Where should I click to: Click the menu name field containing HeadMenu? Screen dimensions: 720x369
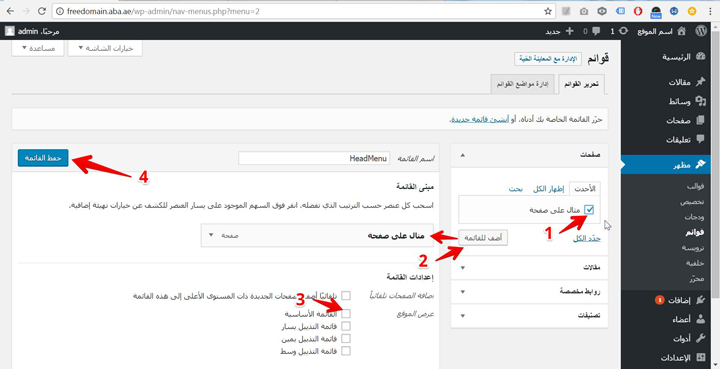(314, 158)
